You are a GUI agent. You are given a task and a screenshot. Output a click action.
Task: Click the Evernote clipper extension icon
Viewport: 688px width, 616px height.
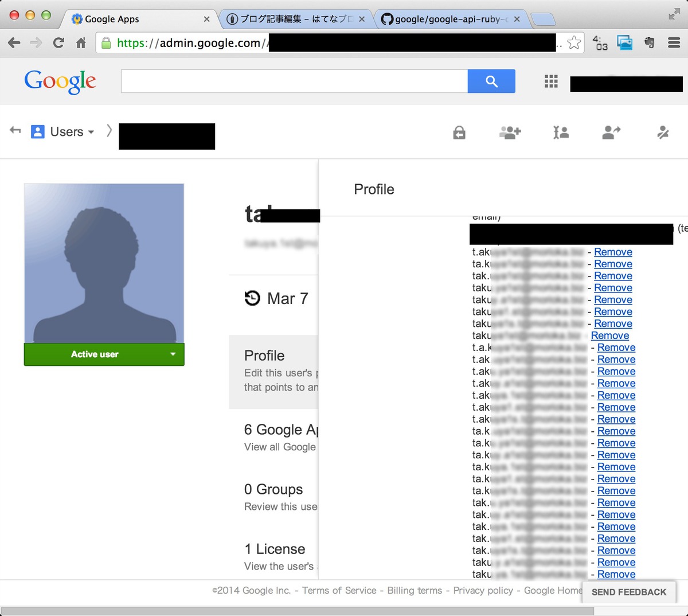click(650, 42)
